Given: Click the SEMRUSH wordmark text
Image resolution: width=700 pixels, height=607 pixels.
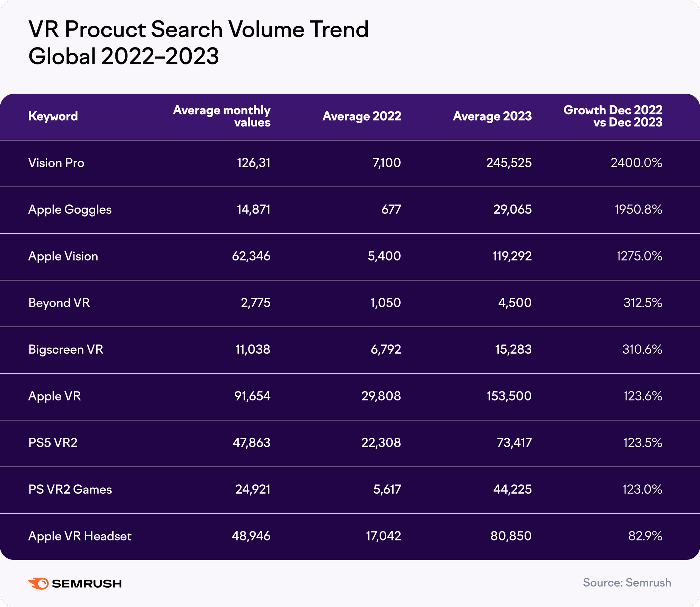Looking at the screenshot, I should [87, 584].
